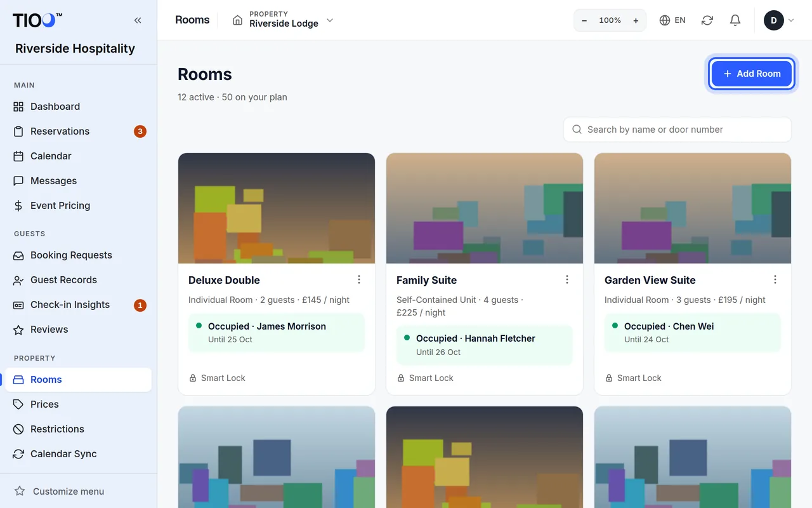Click the refresh sync icon

click(x=707, y=20)
